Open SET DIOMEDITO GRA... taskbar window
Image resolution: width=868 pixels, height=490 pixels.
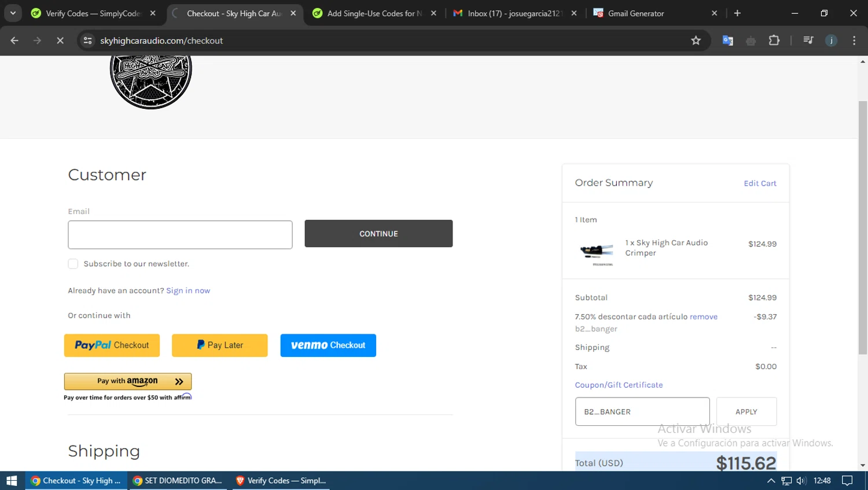[178, 481]
